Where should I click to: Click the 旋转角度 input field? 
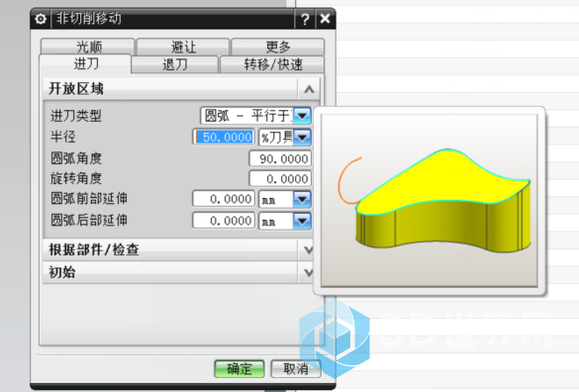280,179
